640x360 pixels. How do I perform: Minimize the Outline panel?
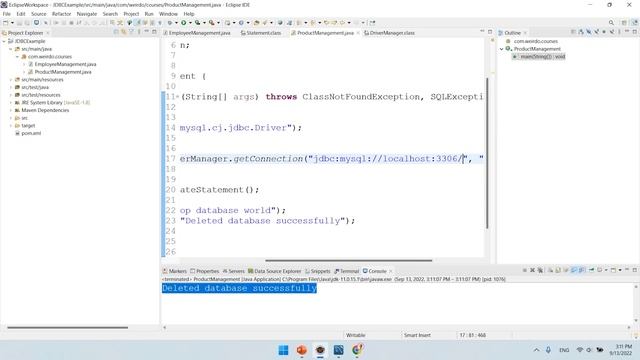click(627, 32)
